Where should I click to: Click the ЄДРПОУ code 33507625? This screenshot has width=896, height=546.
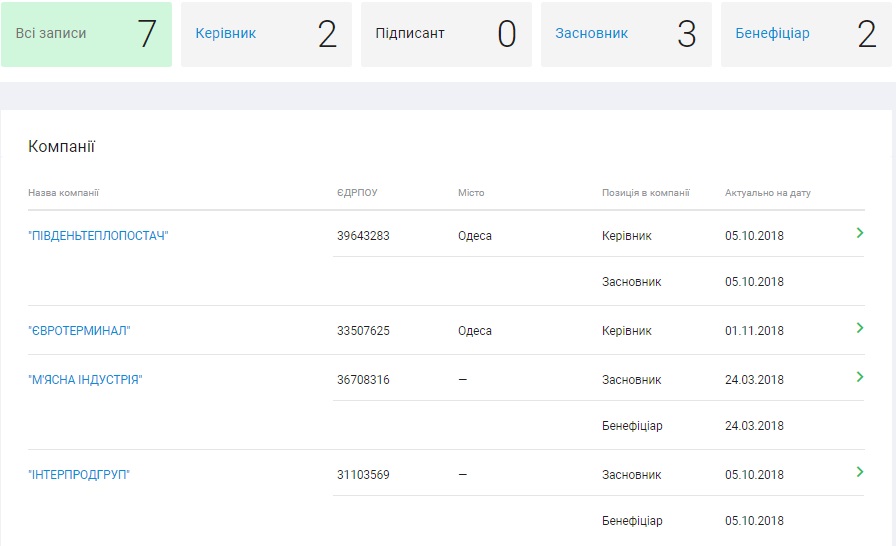point(363,331)
